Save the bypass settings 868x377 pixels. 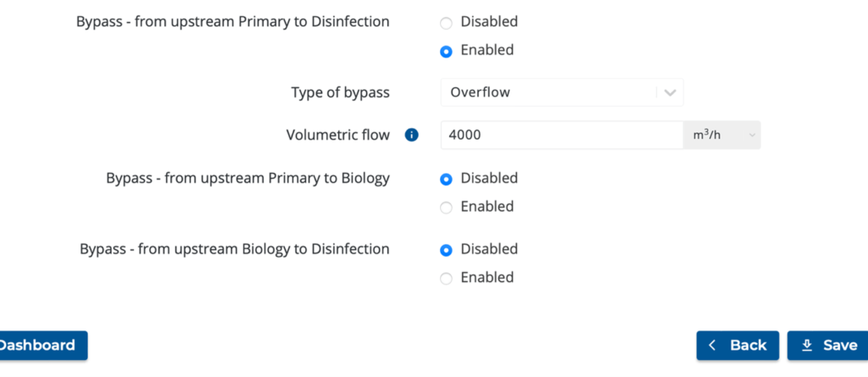pyautogui.click(x=828, y=346)
